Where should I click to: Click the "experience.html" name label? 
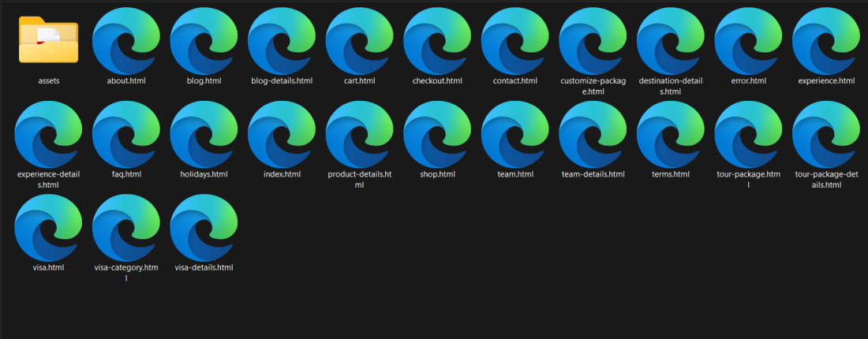pyautogui.click(x=826, y=80)
